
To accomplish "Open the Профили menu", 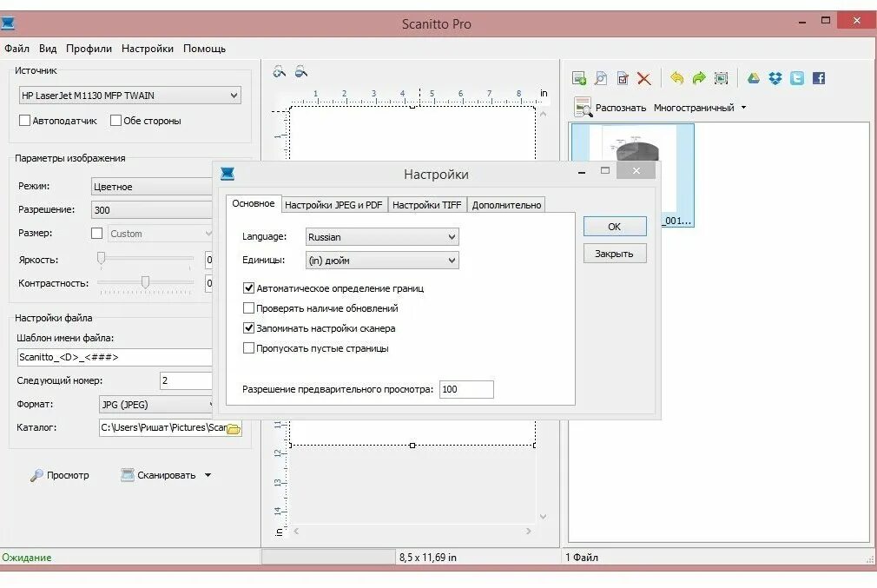I will coord(89,49).
